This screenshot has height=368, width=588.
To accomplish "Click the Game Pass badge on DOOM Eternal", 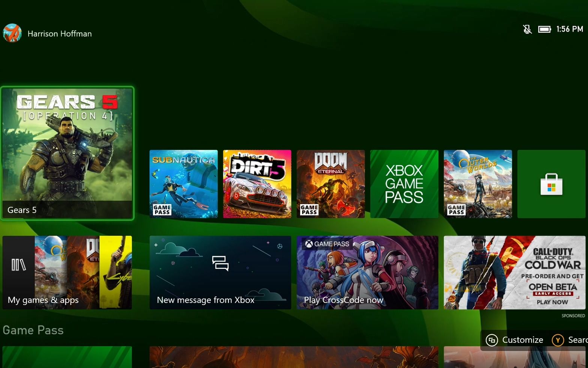I will pos(309,210).
